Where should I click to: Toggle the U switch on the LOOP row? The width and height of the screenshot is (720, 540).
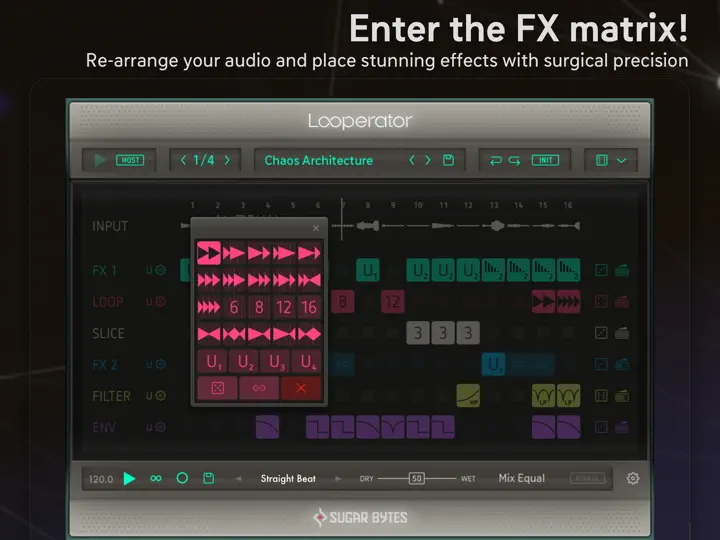149,302
